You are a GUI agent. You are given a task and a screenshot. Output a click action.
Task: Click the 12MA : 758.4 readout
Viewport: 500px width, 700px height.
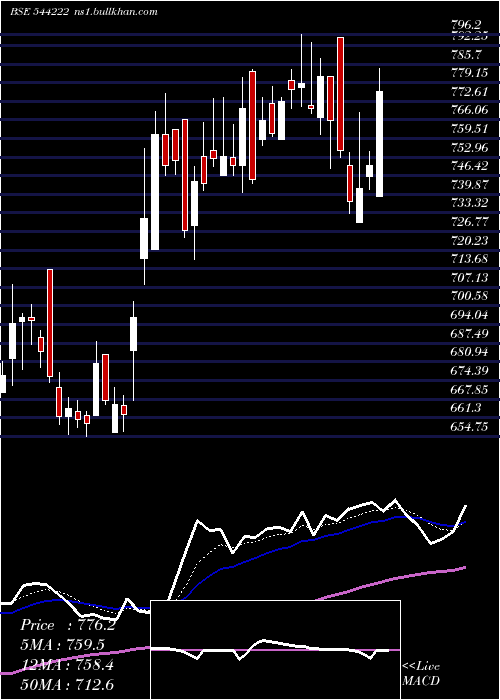pyautogui.click(x=66, y=665)
